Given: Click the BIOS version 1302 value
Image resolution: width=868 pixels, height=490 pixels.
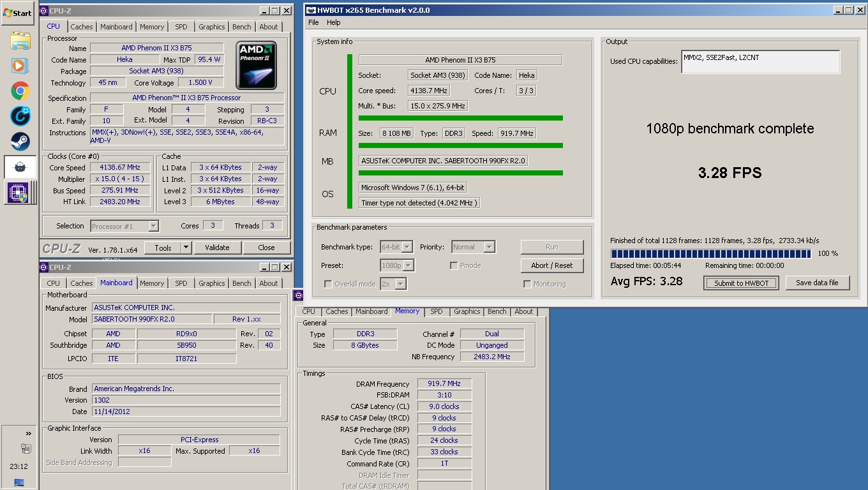Looking at the screenshot, I should (x=186, y=400).
